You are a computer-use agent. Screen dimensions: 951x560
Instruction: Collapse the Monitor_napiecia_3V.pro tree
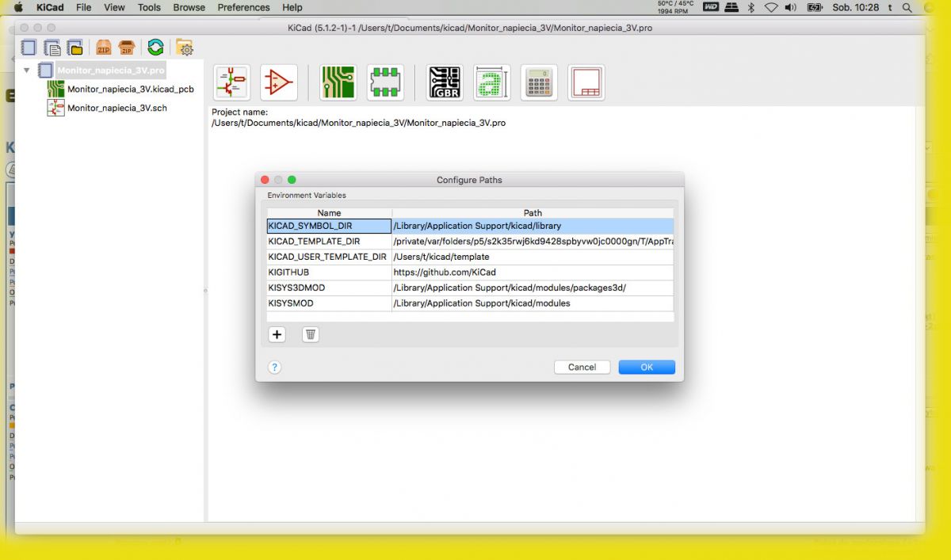27,70
